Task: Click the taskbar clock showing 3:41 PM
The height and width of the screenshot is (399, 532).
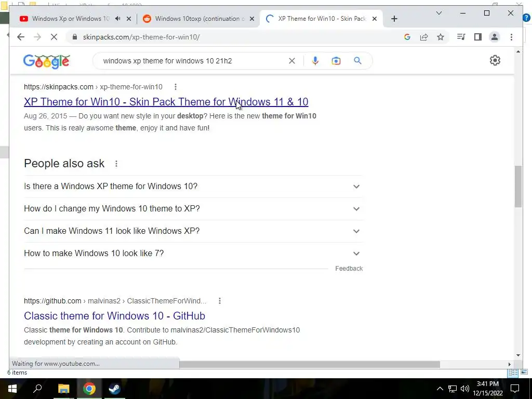Action: tap(487, 389)
